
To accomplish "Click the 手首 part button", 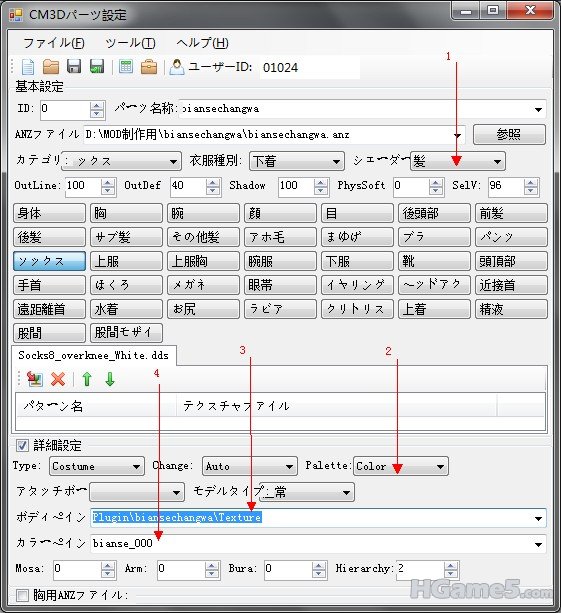I will pyautogui.click(x=49, y=285).
